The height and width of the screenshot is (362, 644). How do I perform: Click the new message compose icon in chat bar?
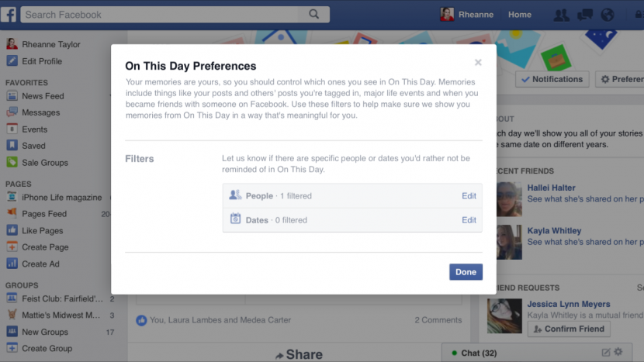click(x=606, y=352)
